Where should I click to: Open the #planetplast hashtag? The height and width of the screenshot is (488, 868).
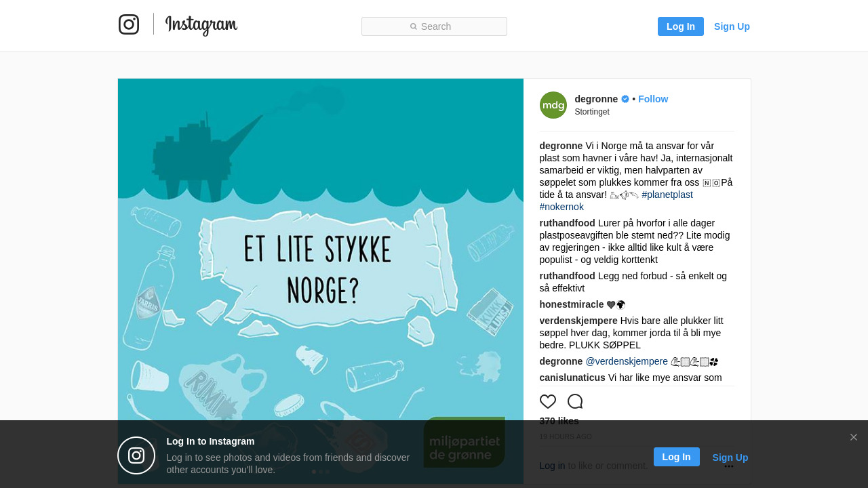click(667, 195)
